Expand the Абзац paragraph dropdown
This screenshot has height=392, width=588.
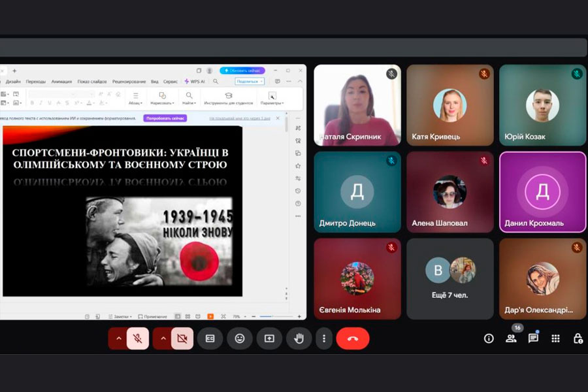136,99
